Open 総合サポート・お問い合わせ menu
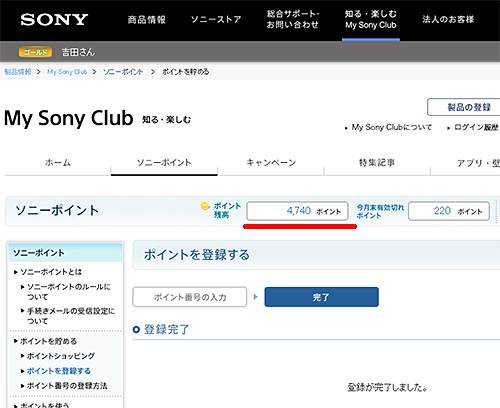This screenshot has height=408, width=500. [293, 19]
